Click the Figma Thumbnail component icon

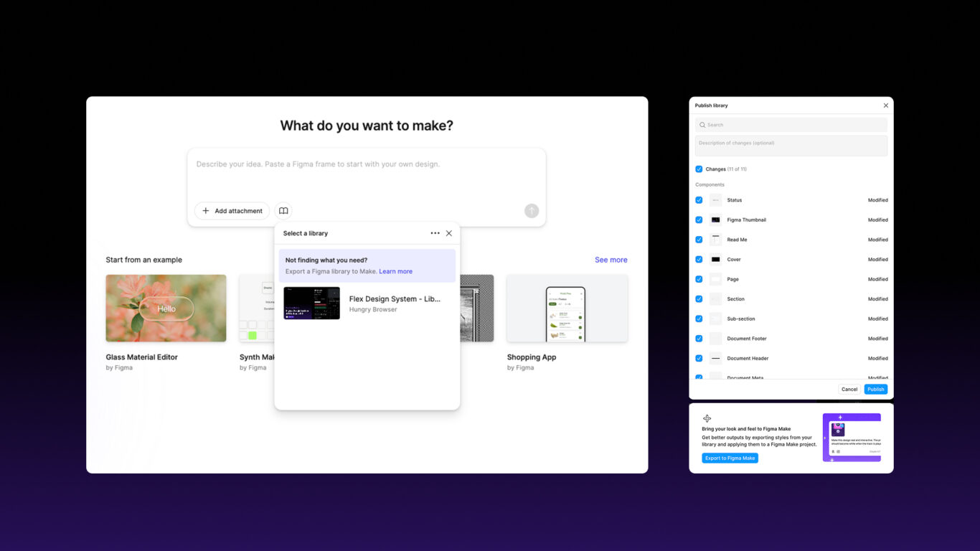point(715,220)
